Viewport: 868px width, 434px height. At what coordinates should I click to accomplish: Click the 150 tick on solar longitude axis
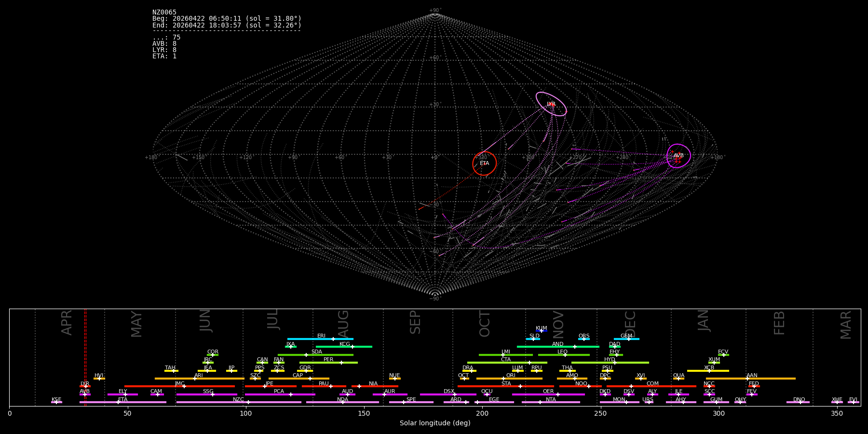point(364,414)
